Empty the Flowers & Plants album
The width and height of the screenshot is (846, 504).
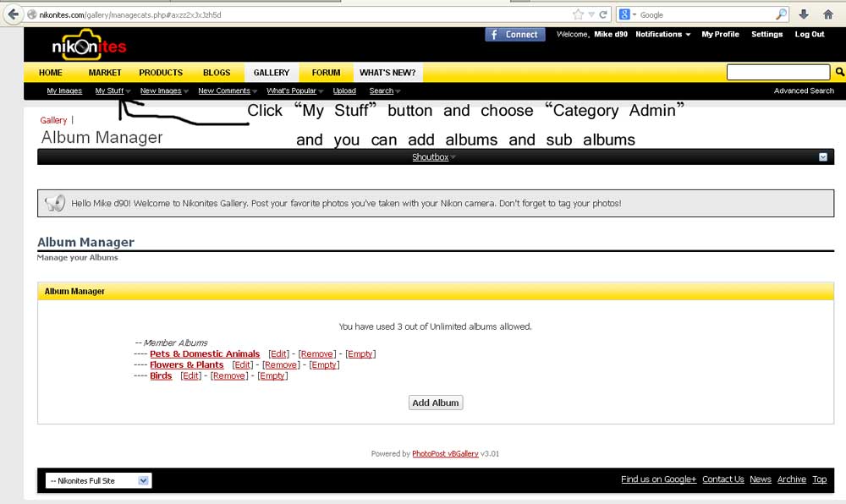tap(323, 365)
